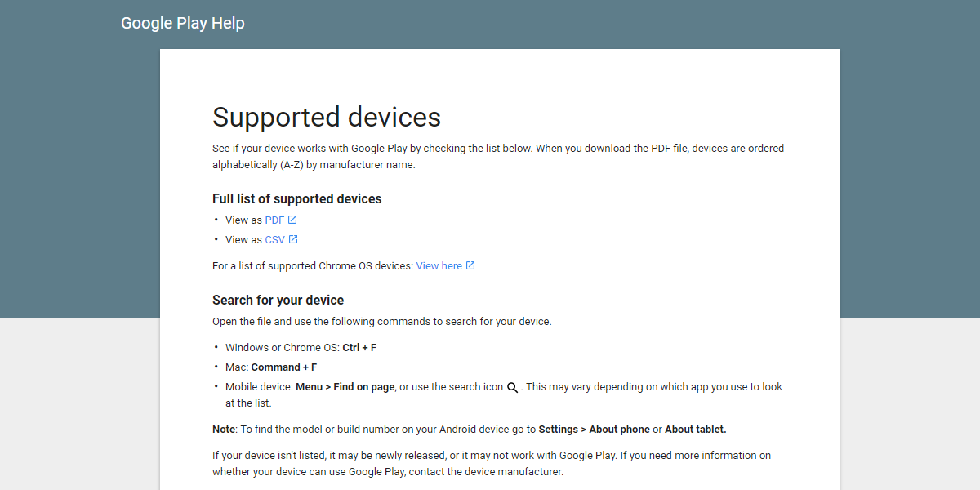Image resolution: width=980 pixels, height=490 pixels.
Task: Click the external-link icon after 'View here'
Action: [x=470, y=265]
